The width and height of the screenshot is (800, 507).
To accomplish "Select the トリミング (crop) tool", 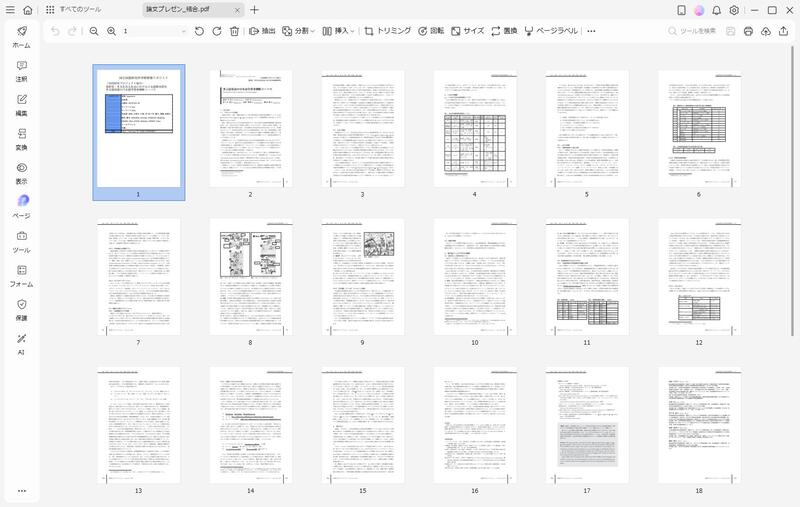I will [x=388, y=31].
